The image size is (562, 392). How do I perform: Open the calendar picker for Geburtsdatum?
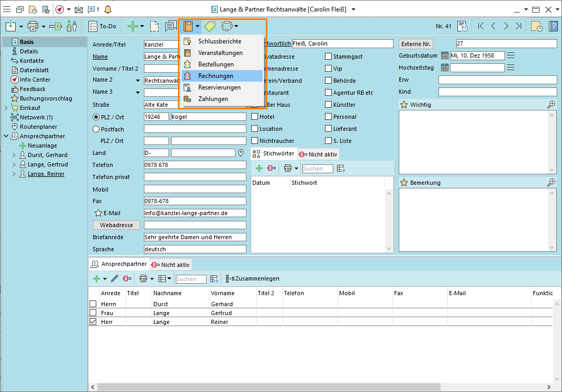coord(445,55)
